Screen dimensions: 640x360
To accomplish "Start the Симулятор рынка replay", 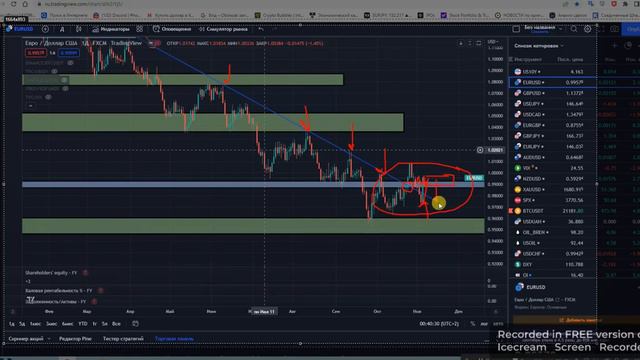I will [223, 29].
